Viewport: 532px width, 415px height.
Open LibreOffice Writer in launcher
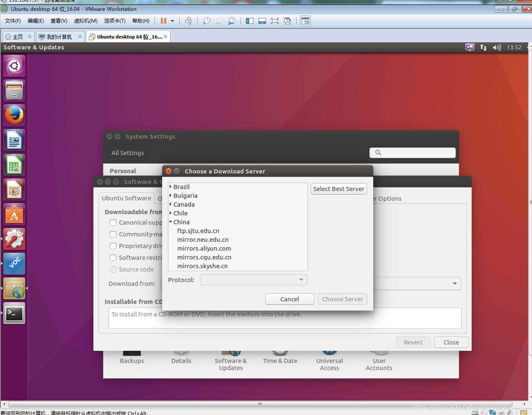click(14, 140)
